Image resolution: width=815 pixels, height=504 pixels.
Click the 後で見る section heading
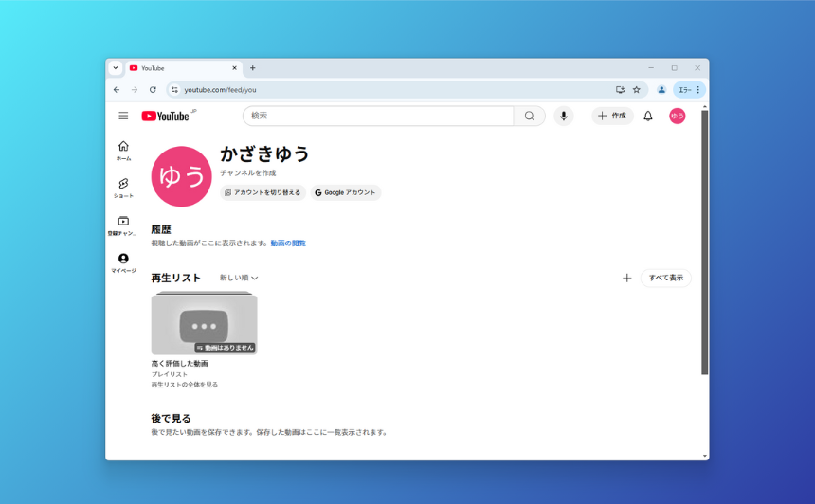point(171,419)
